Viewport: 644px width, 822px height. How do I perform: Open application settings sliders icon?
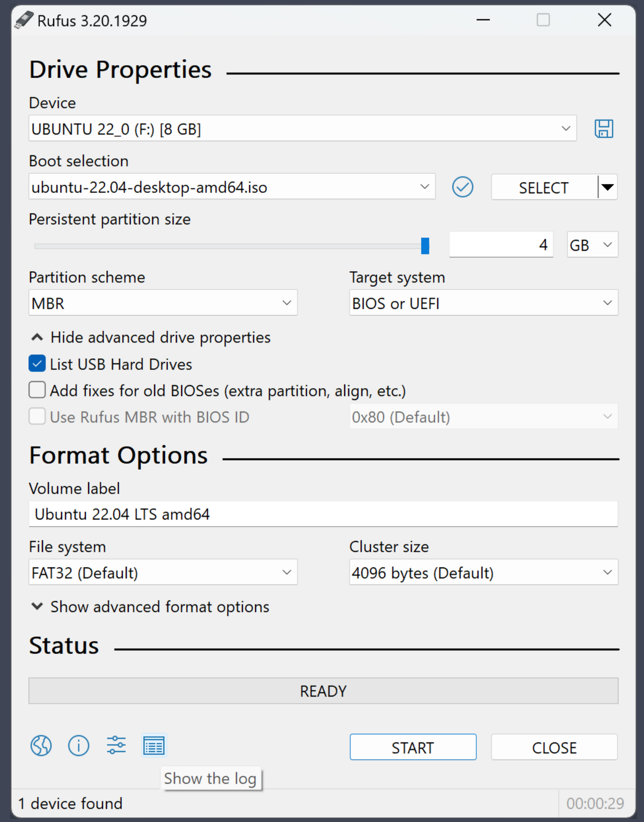click(x=116, y=745)
